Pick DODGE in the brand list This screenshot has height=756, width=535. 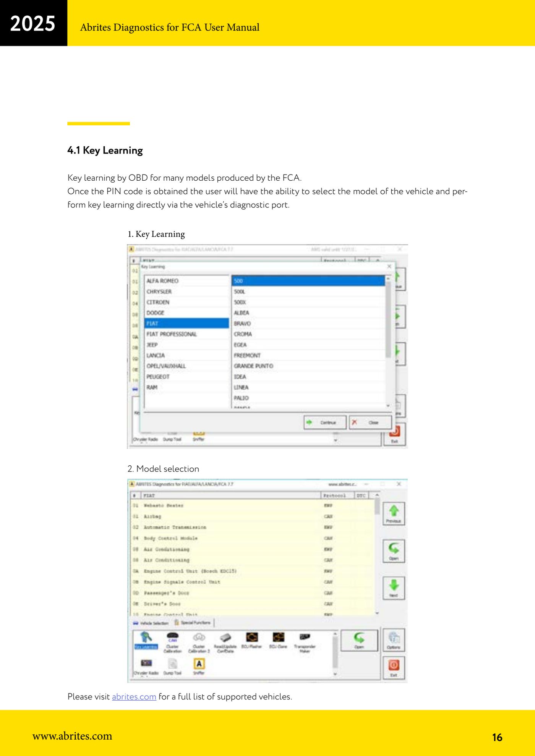(x=187, y=313)
